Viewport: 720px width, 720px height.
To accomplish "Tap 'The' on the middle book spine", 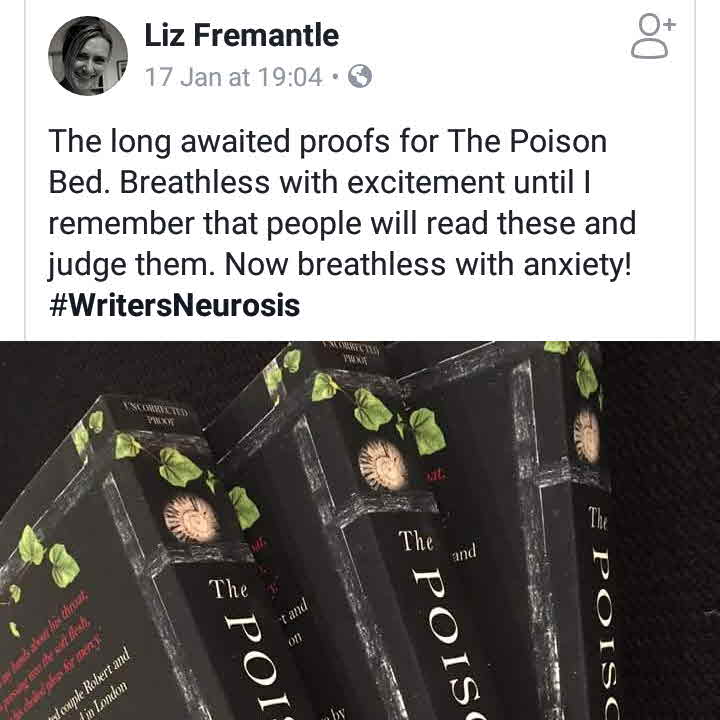I will (416, 540).
